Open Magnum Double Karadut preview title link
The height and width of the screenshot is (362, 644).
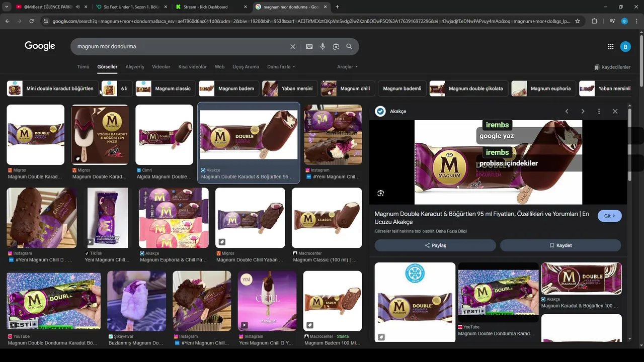pos(481,218)
